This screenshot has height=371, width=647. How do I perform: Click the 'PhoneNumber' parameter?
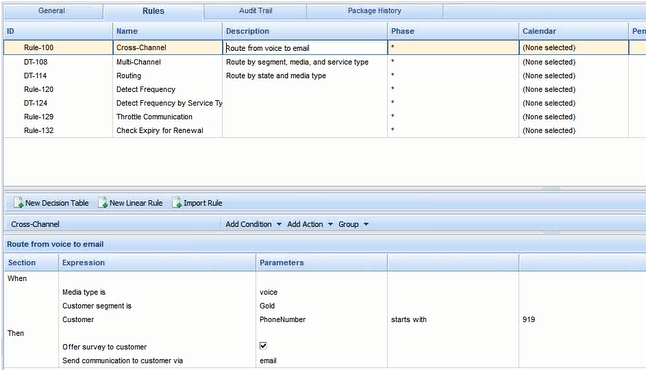(x=282, y=319)
